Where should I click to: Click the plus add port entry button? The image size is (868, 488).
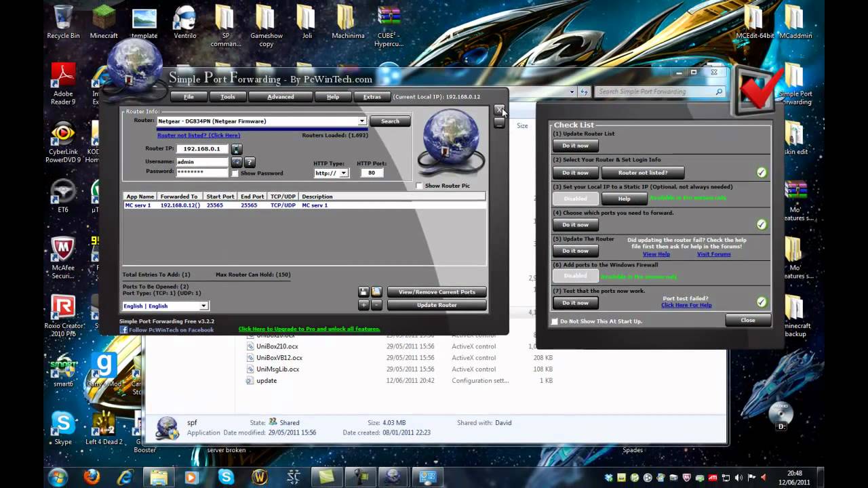[x=363, y=305]
